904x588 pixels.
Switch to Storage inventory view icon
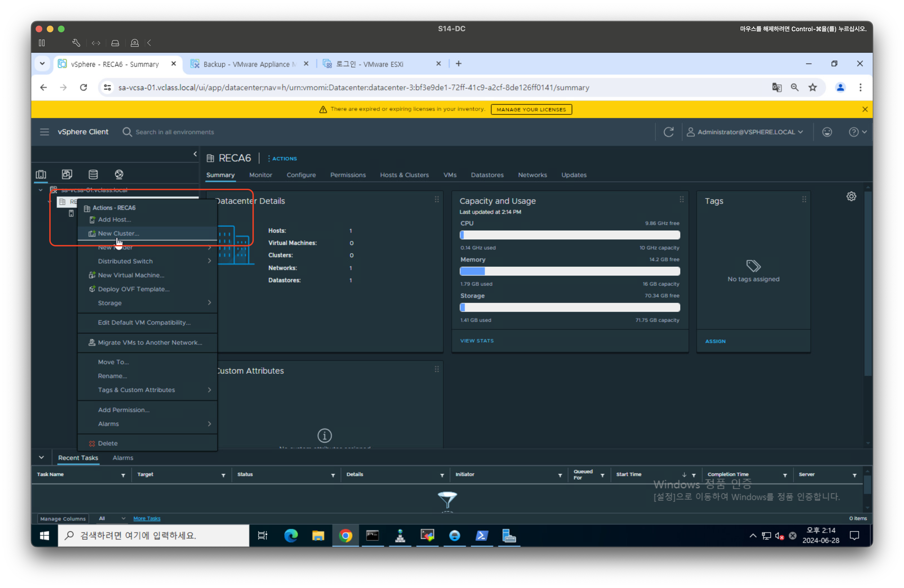[93, 174]
